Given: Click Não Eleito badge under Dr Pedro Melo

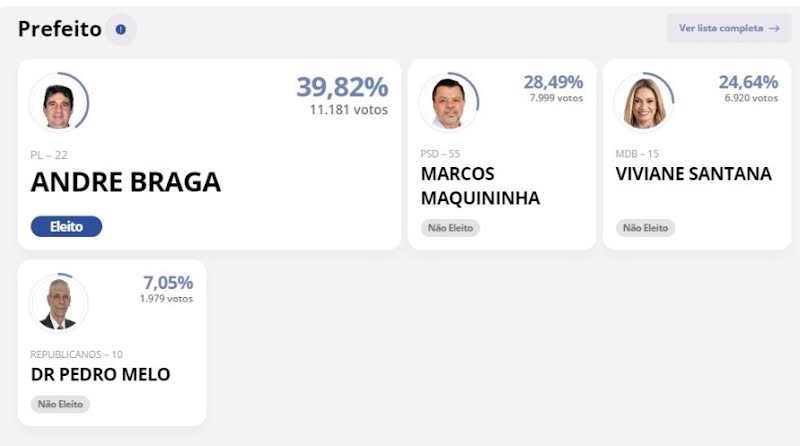Looking at the screenshot, I should tap(60, 404).
